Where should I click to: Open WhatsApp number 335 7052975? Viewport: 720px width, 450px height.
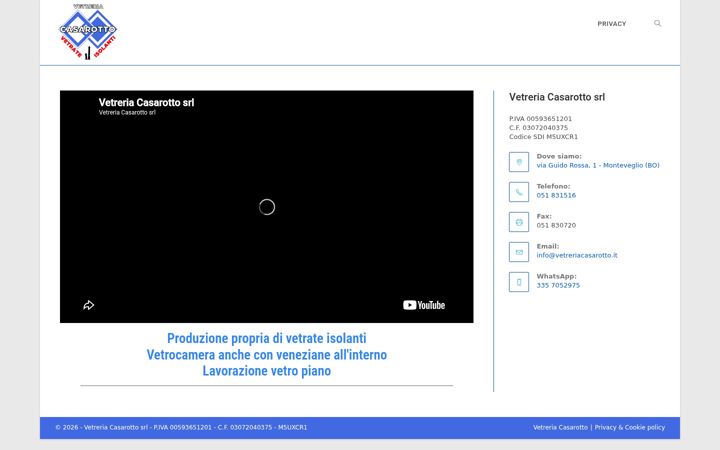click(x=558, y=285)
